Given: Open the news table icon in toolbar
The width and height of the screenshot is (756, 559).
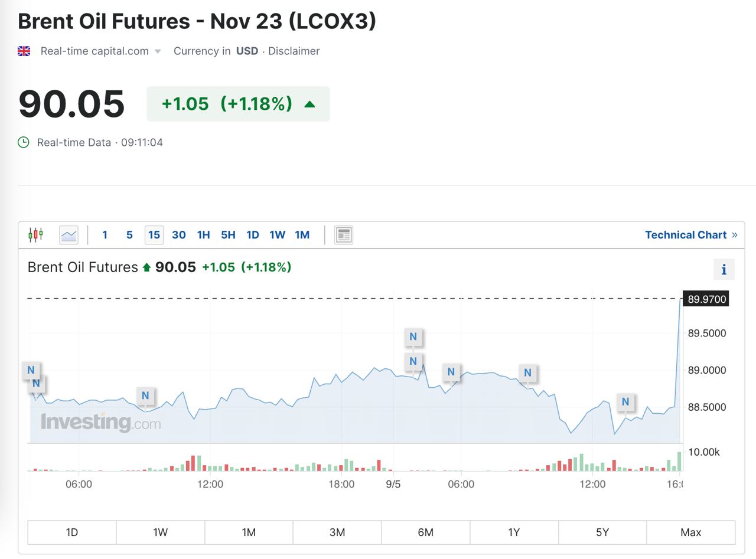Looking at the screenshot, I should pyautogui.click(x=343, y=235).
